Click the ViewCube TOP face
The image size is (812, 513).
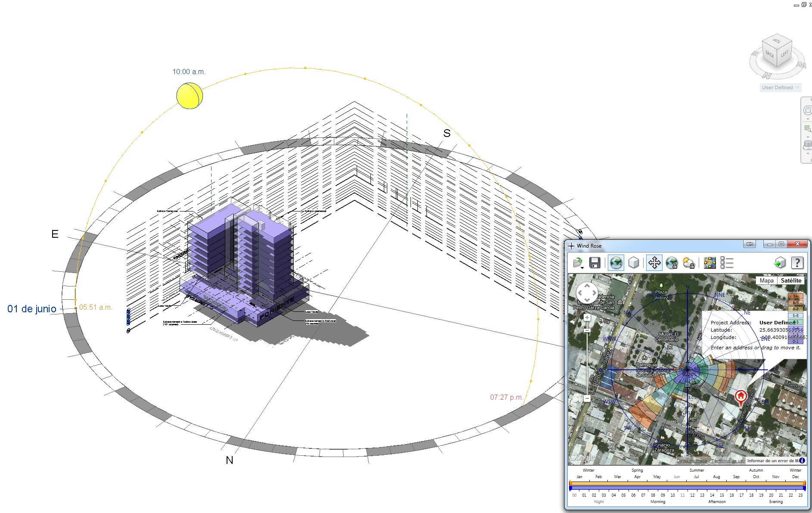coord(777,41)
